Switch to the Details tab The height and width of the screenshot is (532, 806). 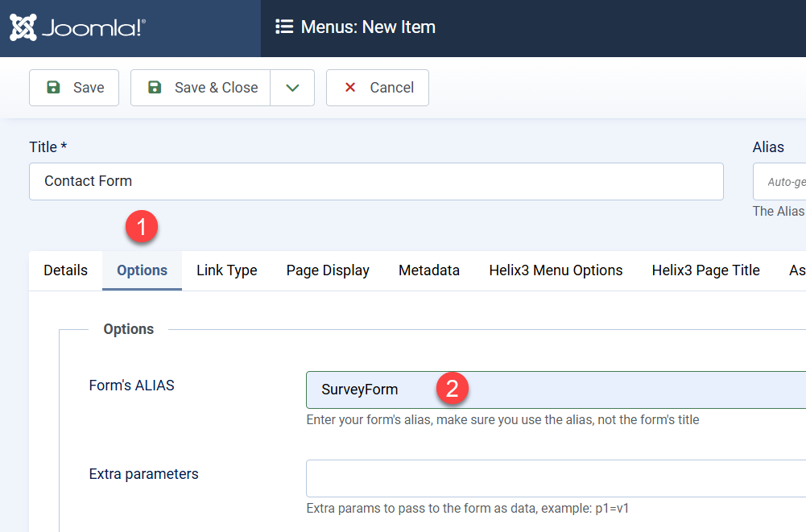click(65, 270)
